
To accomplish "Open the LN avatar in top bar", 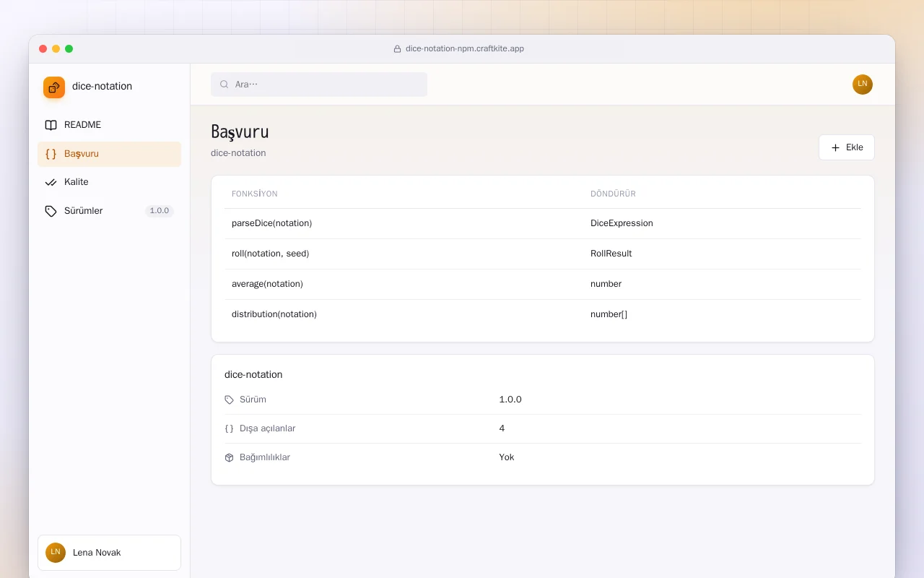I will [x=863, y=85].
